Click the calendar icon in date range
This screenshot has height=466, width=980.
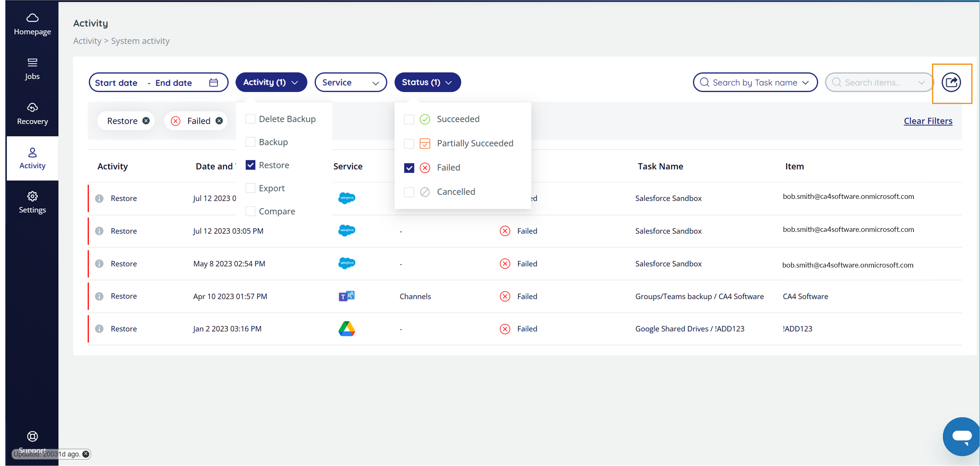coord(214,83)
